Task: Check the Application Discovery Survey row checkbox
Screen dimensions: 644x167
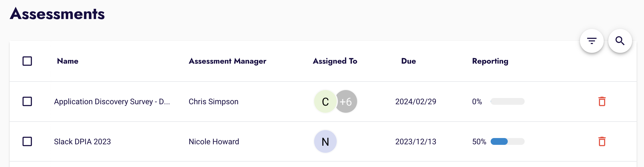Action: point(27,101)
